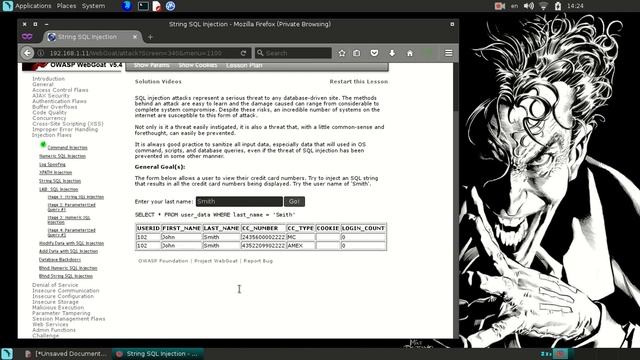Screen dimensions: 640x360
Task: Launch the terminal from top panel
Action: click(x=143, y=6)
